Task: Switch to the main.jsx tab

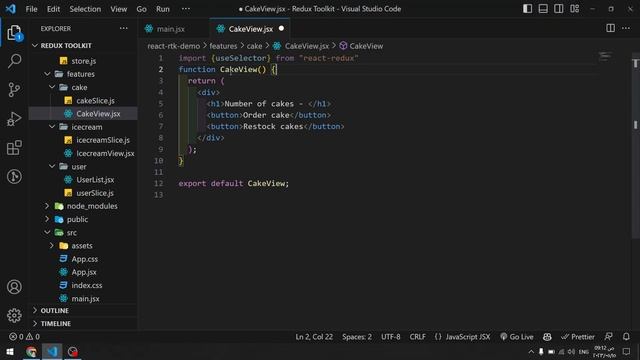Action: (x=171, y=29)
